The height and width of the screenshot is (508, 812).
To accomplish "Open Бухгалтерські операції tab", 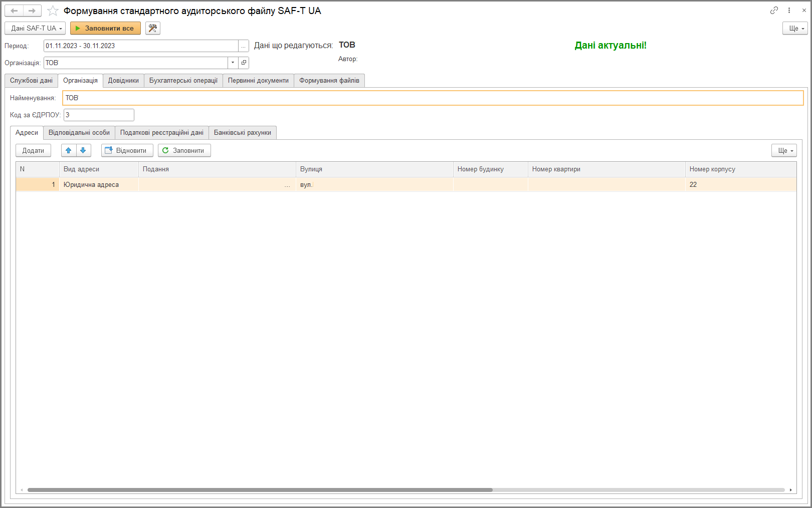I will pyautogui.click(x=183, y=80).
